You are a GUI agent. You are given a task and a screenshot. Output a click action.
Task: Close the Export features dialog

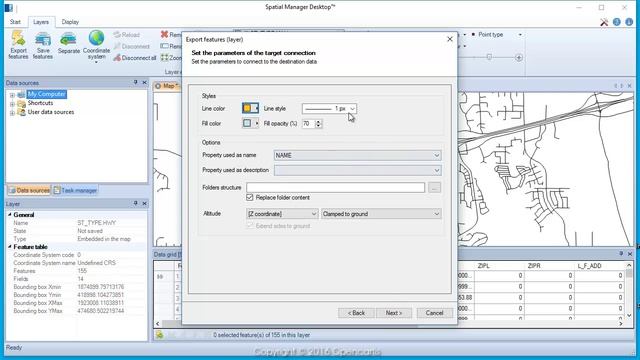pos(450,39)
